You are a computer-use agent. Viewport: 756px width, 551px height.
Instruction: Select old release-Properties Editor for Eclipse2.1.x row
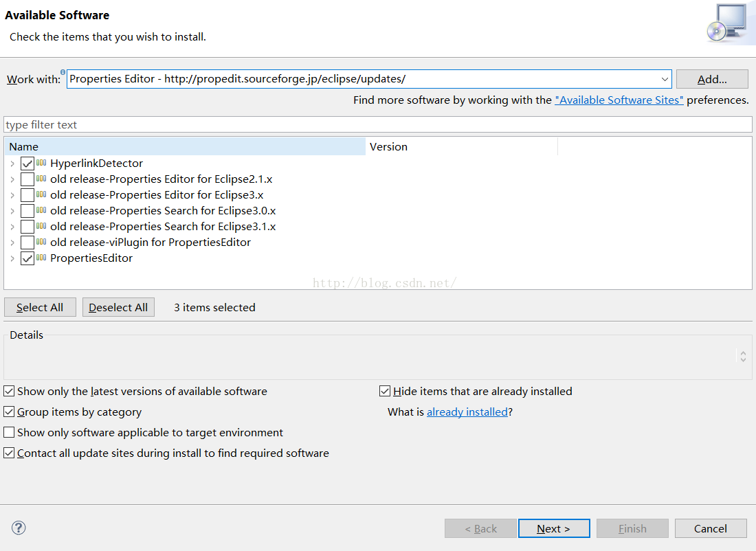tap(161, 179)
